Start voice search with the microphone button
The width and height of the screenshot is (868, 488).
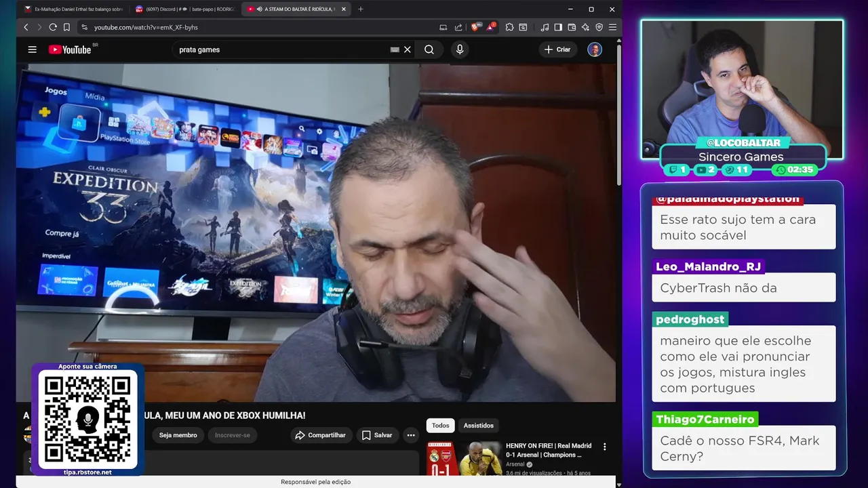[x=460, y=49]
